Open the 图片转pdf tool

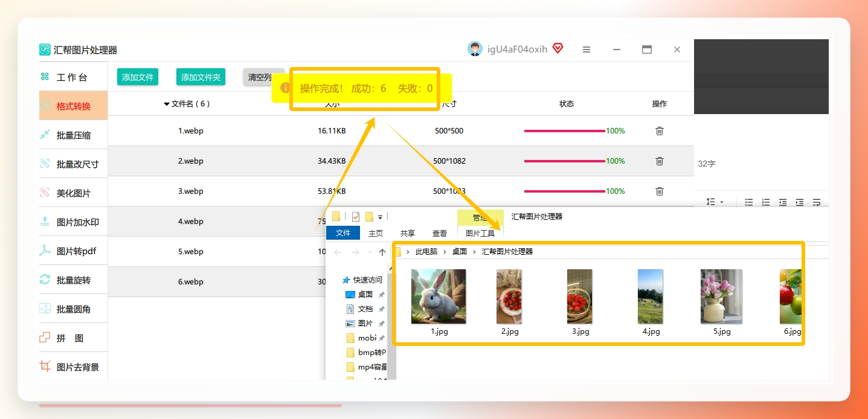click(73, 251)
